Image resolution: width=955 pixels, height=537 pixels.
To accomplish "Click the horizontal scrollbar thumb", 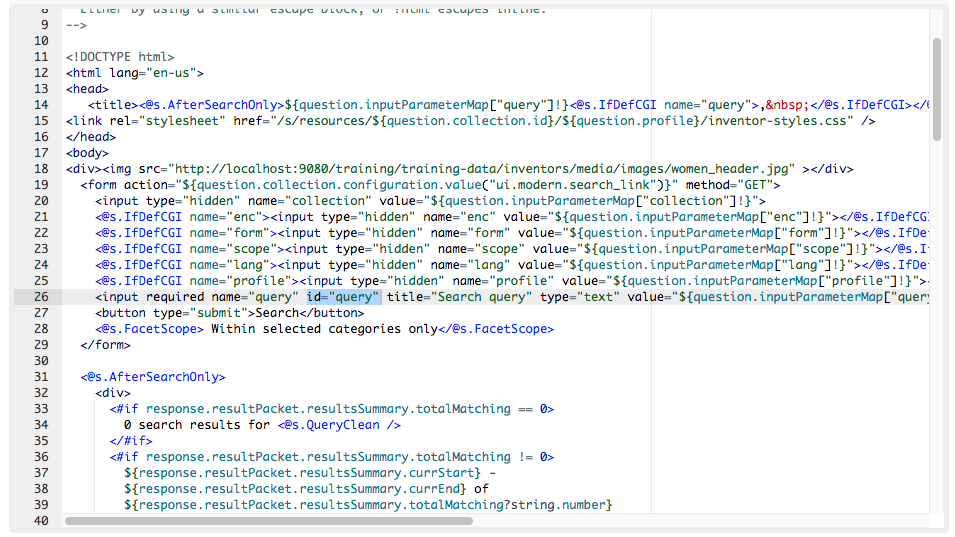I will pos(269,521).
